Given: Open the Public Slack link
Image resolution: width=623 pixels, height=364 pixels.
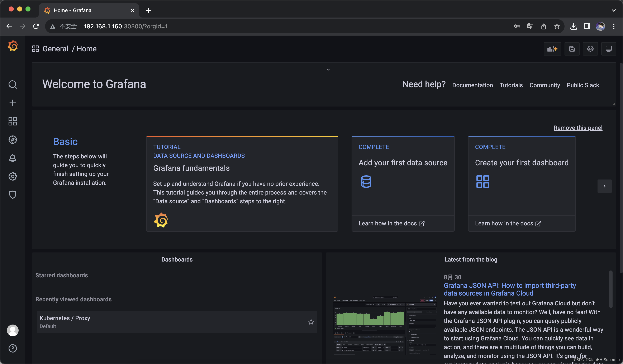Looking at the screenshot, I should point(583,85).
